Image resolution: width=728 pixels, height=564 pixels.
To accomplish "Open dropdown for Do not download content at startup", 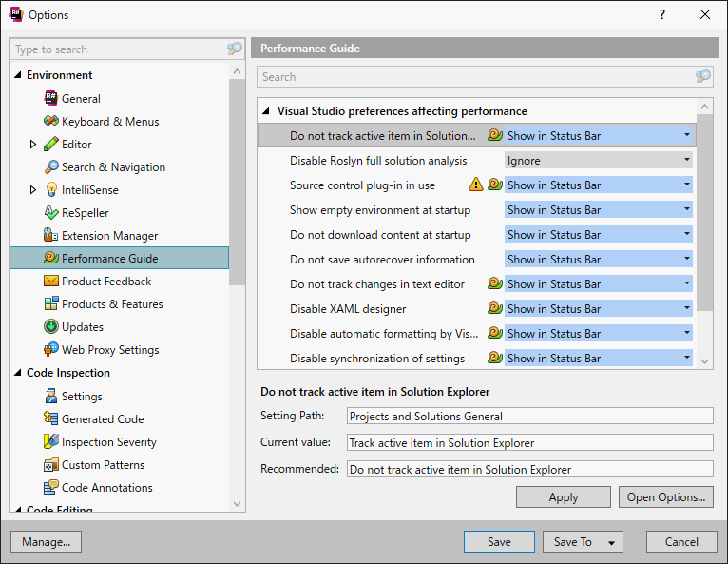I will 687,234.
